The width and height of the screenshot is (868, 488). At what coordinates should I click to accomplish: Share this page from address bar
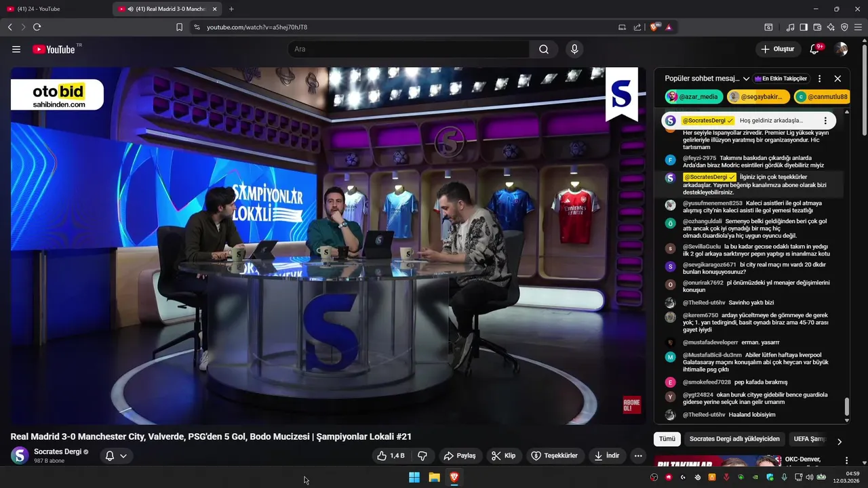[637, 27]
